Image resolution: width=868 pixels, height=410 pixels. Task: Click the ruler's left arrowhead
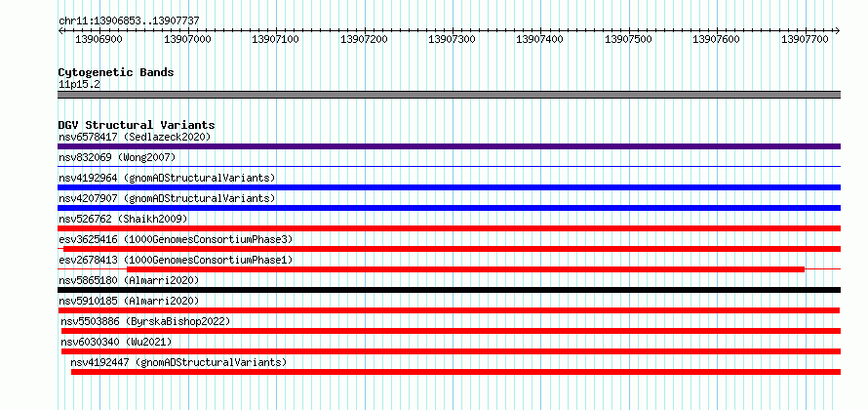click(60, 30)
